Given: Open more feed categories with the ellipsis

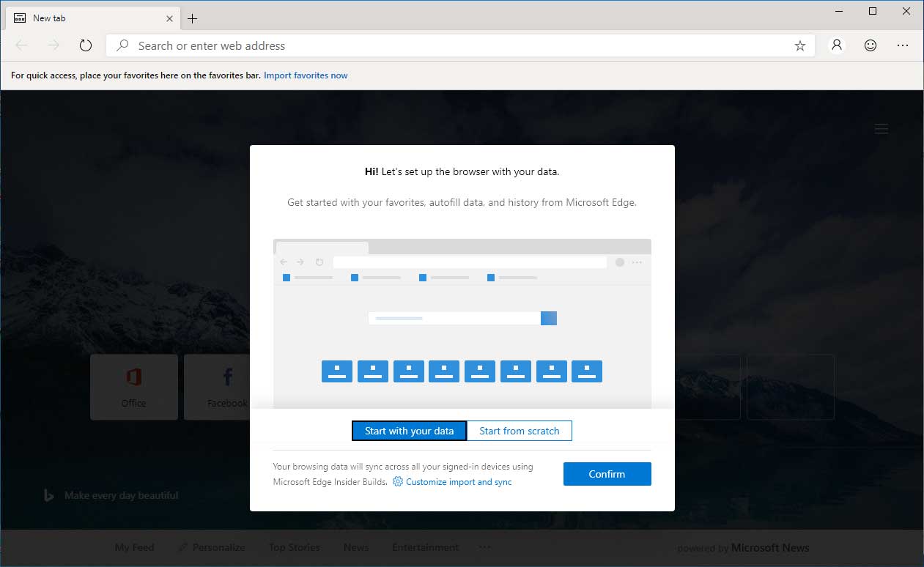Looking at the screenshot, I should click(x=484, y=546).
